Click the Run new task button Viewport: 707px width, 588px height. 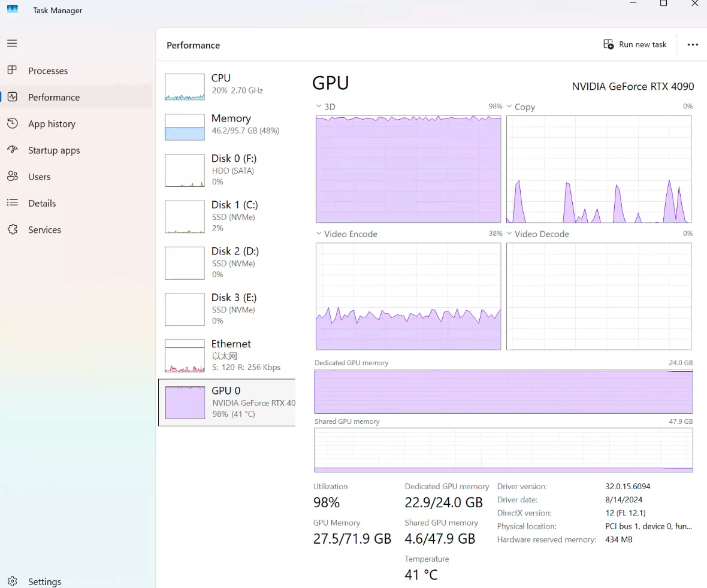(635, 45)
